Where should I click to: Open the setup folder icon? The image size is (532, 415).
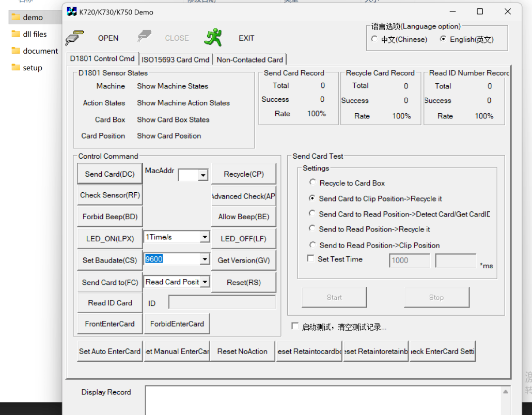point(15,67)
